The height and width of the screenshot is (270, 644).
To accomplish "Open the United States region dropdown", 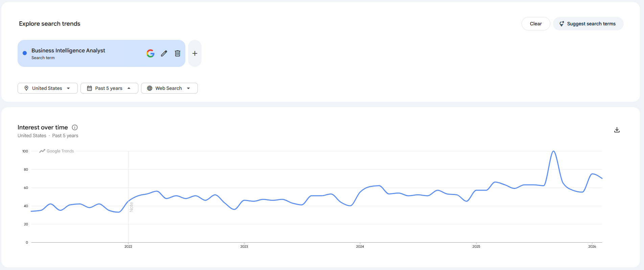I will click(48, 88).
